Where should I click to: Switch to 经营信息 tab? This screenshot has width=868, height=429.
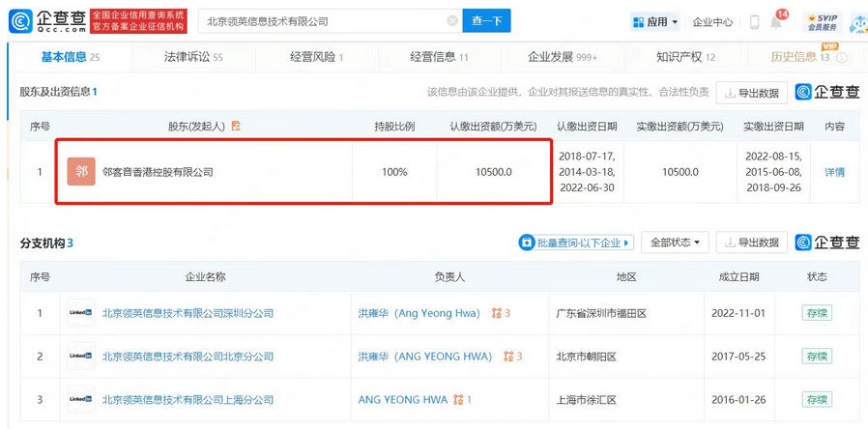point(440,56)
